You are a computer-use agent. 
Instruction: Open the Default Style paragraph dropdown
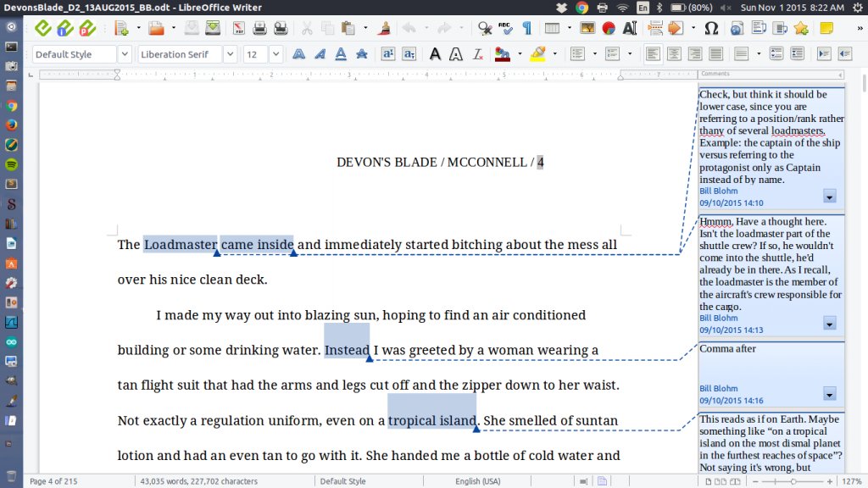pos(124,53)
